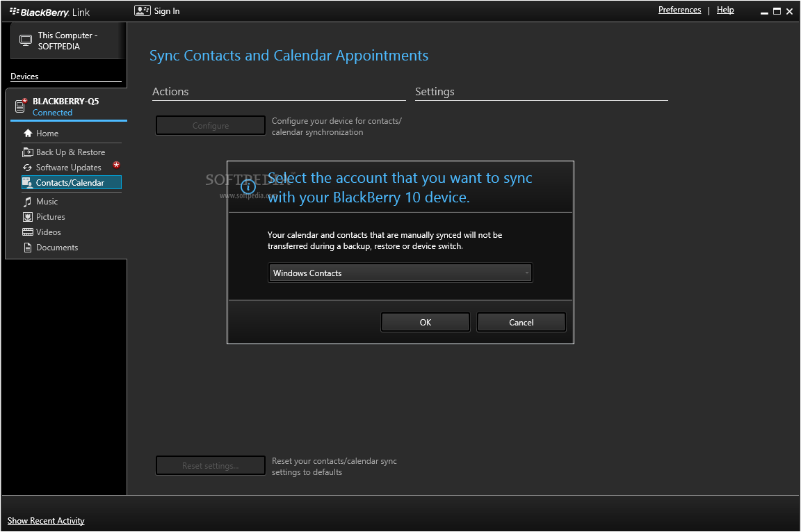Click the Software Updates refresh icon
801x532 pixels.
pos(28,168)
